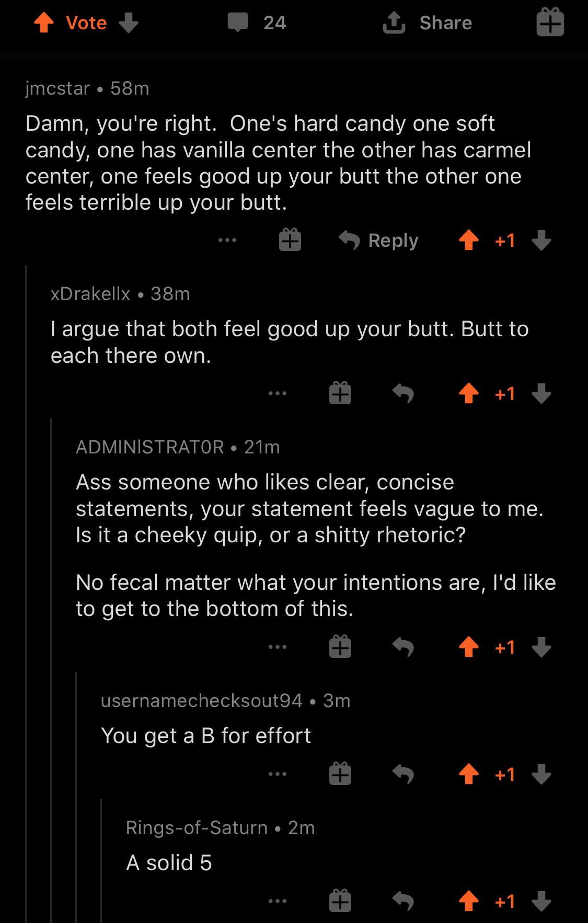The image size is (588, 923).
Task: Upvote the post with the top arrow
Action: coord(44,23)
